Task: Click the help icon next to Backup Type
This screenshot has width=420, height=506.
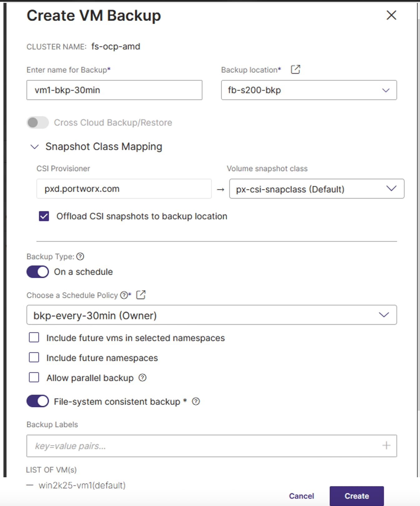Action: pyautogui.click(x=80, y=257)
